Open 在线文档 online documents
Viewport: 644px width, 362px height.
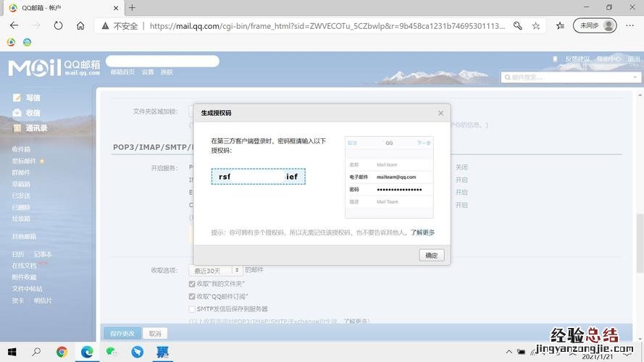[x=24, y=266]
